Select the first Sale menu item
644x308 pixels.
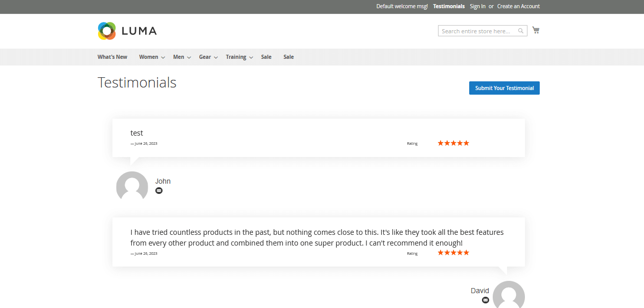coord(266,57)
